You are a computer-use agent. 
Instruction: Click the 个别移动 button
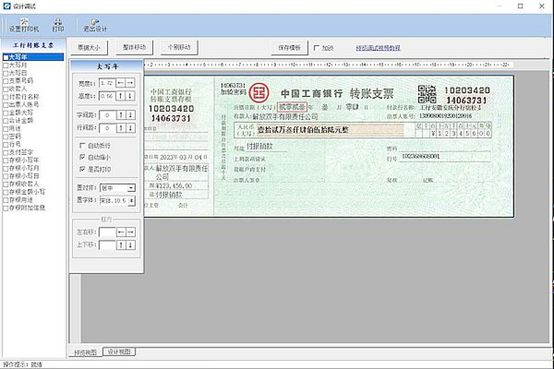tap(179, 47)
